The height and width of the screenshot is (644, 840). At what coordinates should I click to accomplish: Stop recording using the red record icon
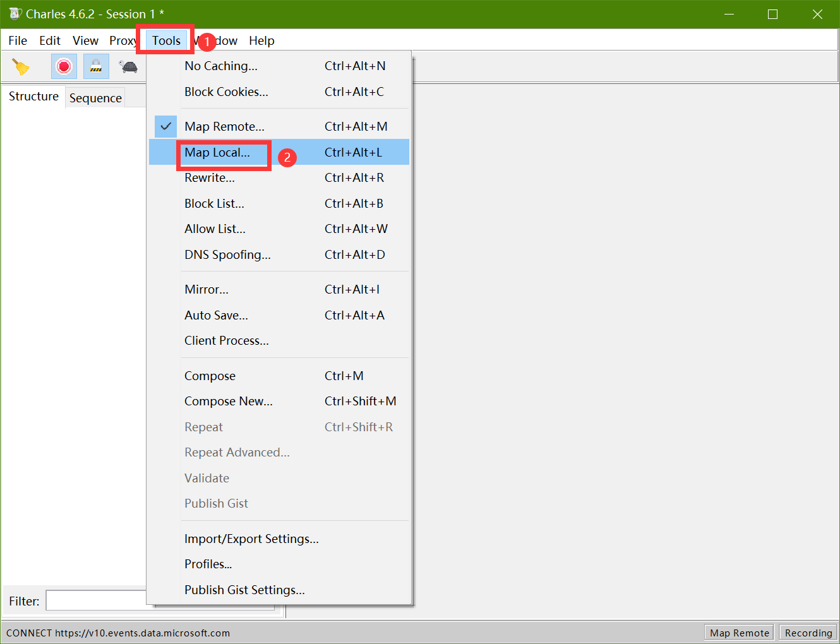(x=64, y=66)
